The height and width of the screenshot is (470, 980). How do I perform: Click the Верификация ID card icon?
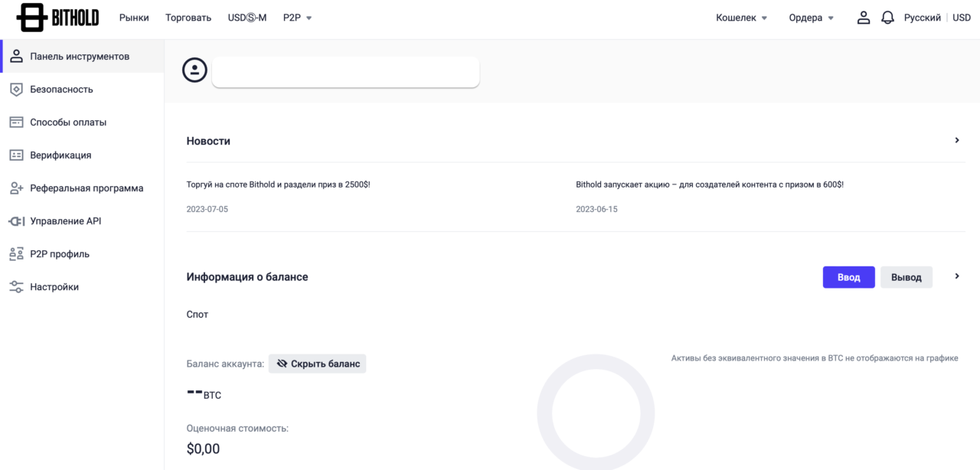16,155
